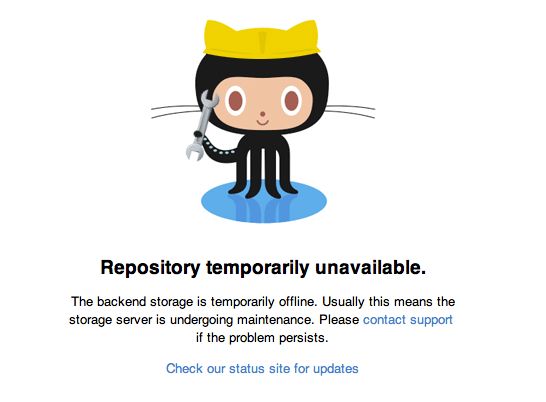Select the silver wrench Octocat holds
Image resolution: width=546 pixels, height=402 pixels.
[x=201, y=125]
